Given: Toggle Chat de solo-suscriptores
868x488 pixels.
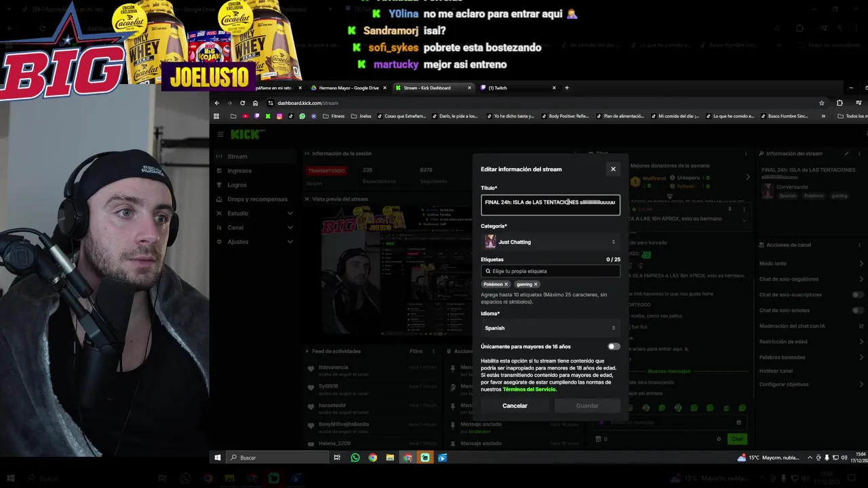Looking at the screenshot, I should pos(857,295).
